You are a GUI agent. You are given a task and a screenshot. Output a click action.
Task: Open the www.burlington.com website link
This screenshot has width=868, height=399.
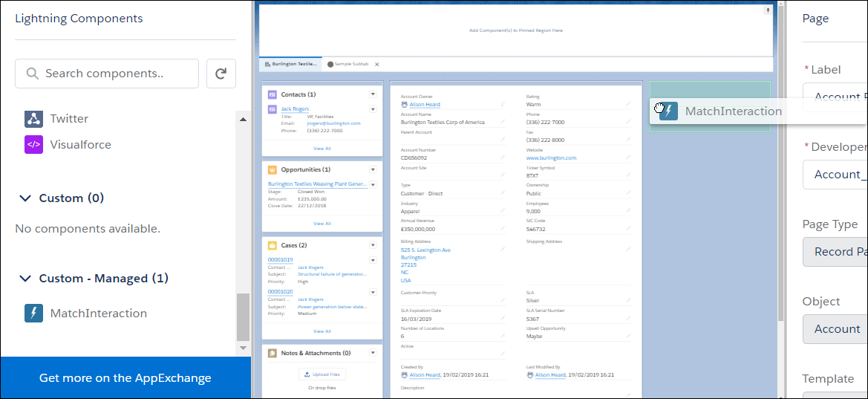click(x=551, y=158)
